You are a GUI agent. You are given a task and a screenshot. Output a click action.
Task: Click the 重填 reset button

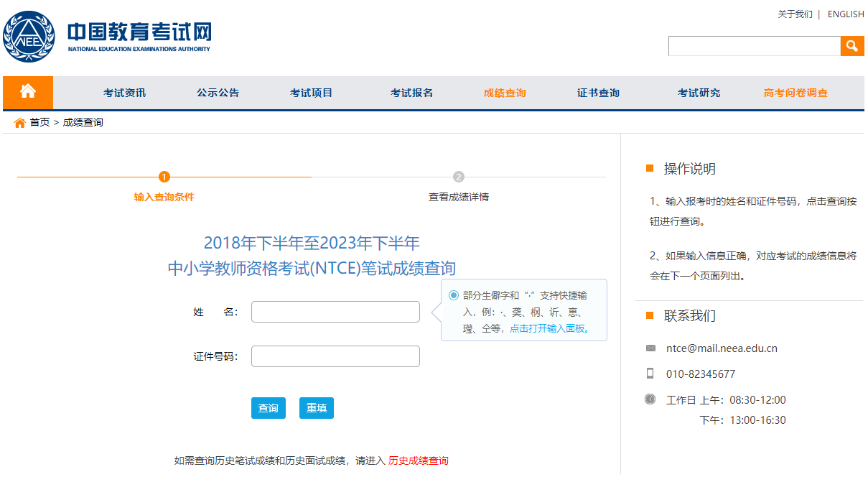[x=316, y=407]
